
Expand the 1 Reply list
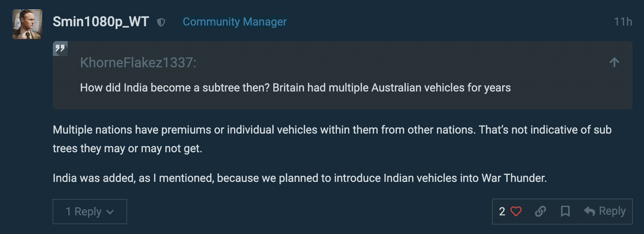point(84,212)
